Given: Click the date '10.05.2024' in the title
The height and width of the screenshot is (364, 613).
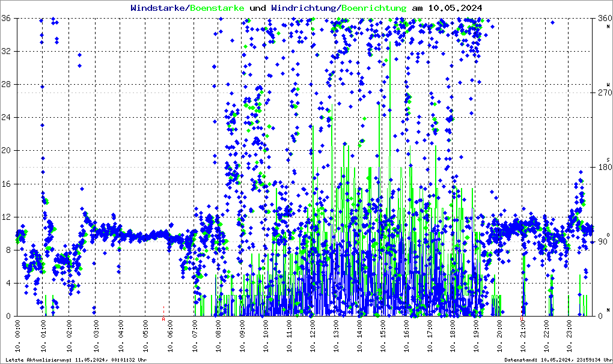Looking at the screenshot, I should 455,8.
